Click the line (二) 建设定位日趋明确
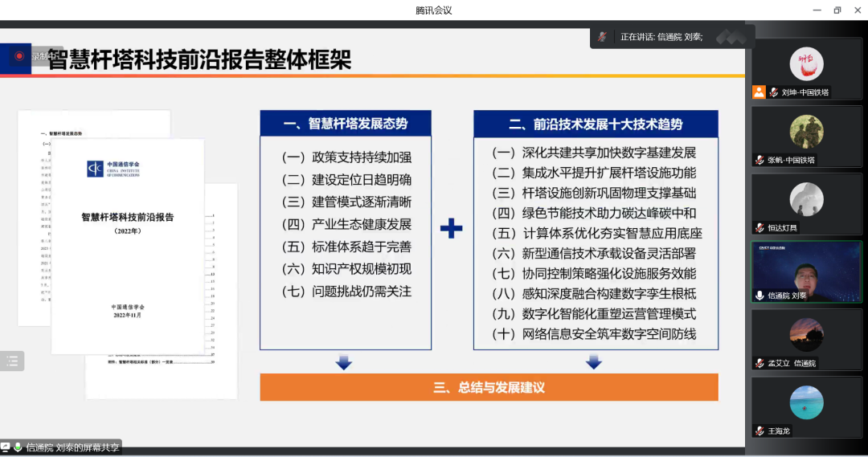Screen dimensions: 868x457 346,180
